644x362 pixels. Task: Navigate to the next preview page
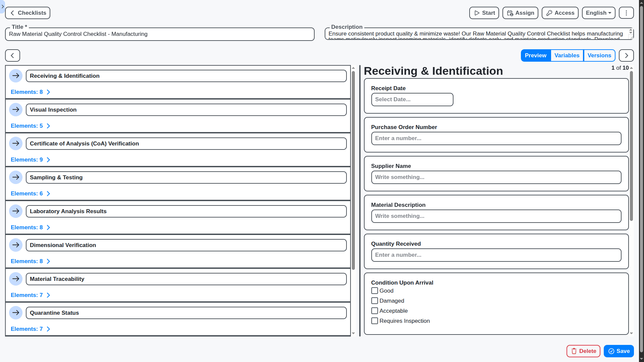click(x=626, y=55)
